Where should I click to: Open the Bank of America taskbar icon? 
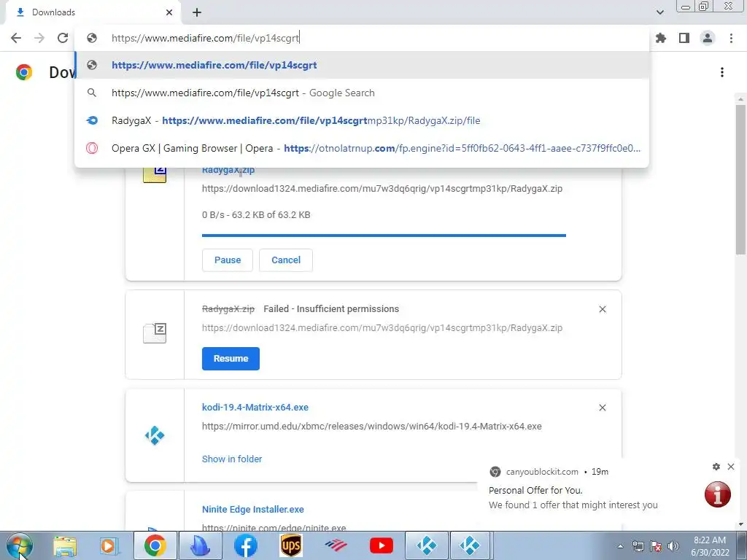(336, 545)
